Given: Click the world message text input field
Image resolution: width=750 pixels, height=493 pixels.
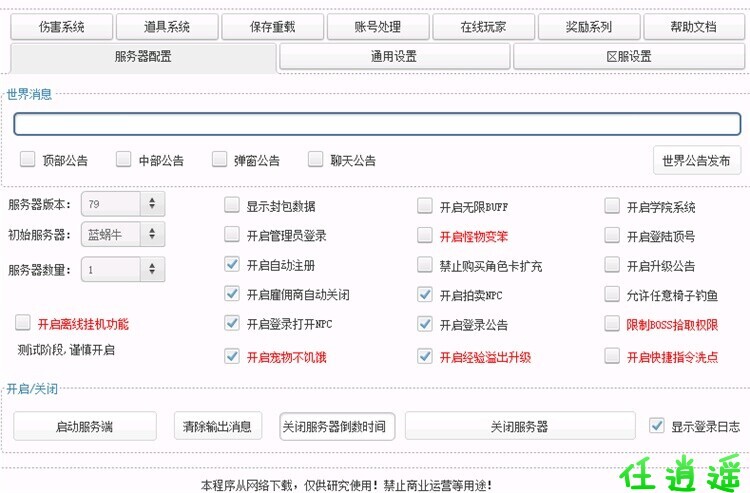Looking at the screenshot, I should (x=377, y=124).
